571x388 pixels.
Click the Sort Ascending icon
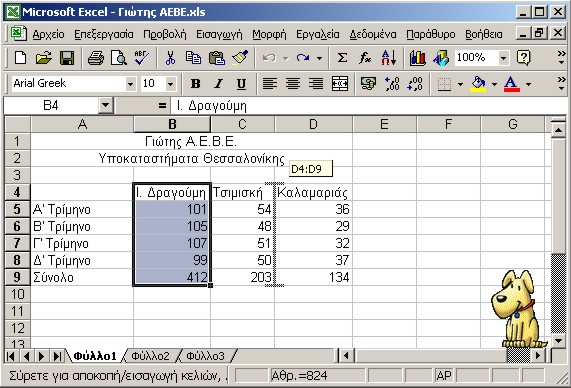[389, 58]
